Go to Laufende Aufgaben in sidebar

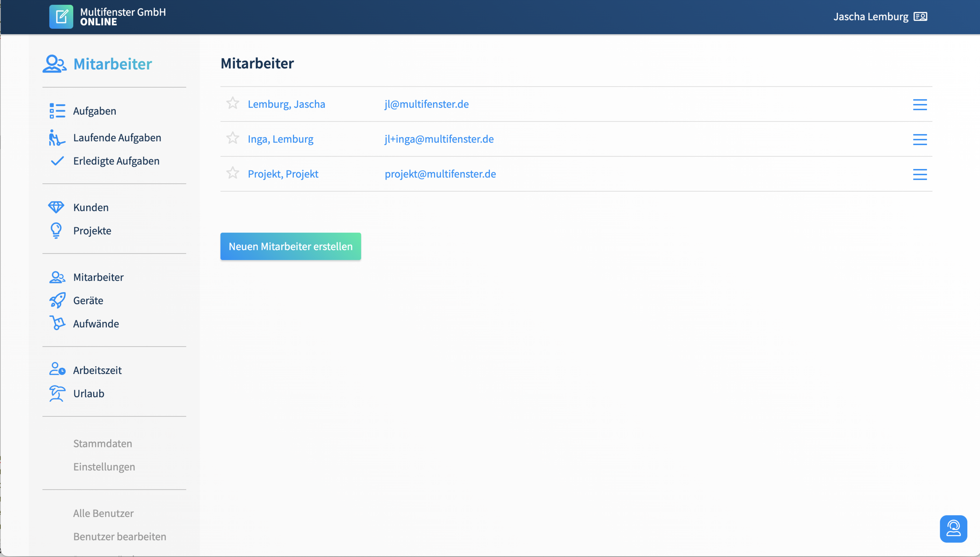(x=117, y=138)
